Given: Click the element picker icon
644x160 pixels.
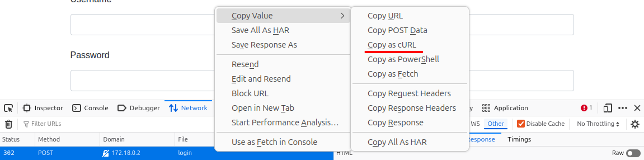Looking at the screenshot, I should (9, 108).
